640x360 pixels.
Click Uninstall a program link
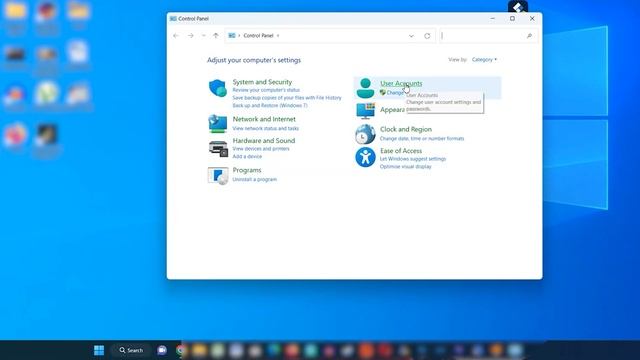(255, 179)
